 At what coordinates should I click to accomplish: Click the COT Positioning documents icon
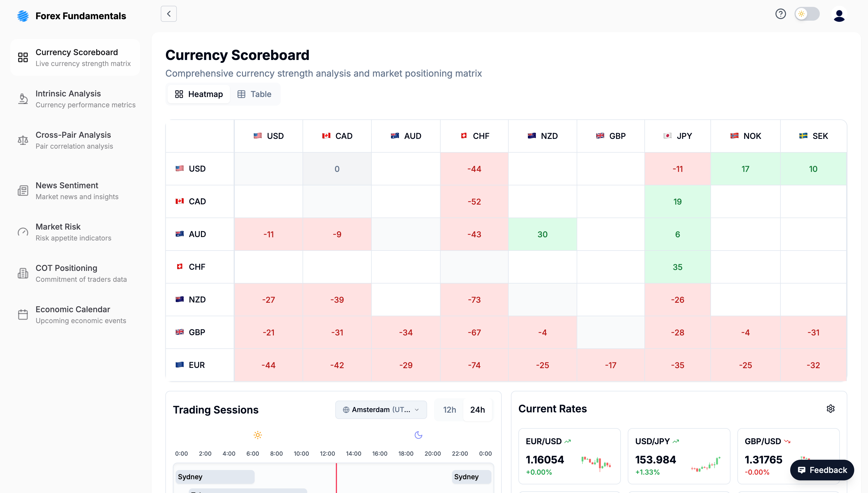(x=23, y=273)
